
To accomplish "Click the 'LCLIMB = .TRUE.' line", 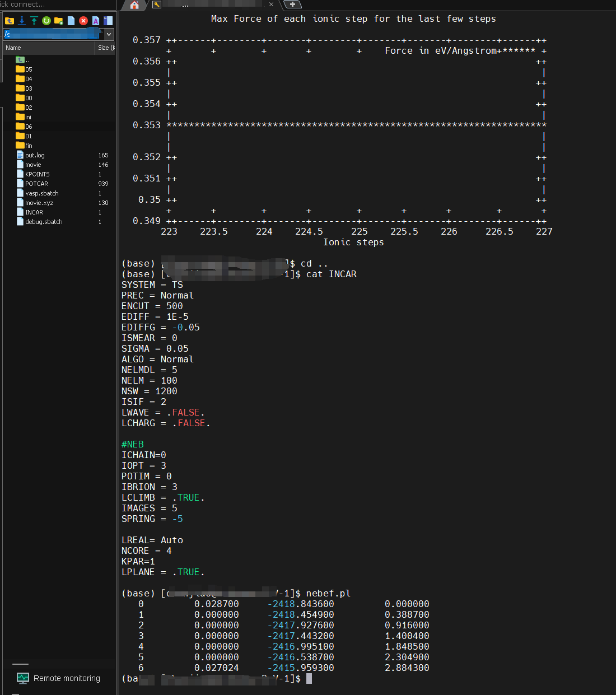I will tap(164, 498).
